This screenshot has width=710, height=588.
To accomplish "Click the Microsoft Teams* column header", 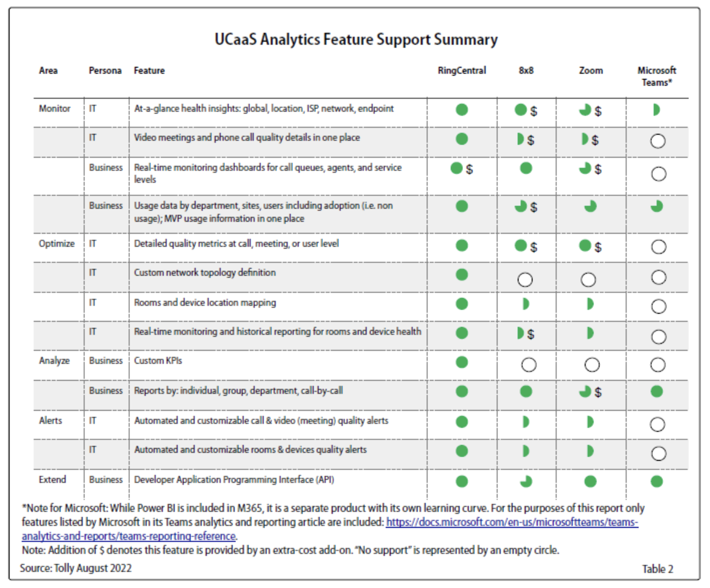I will coord(657,76).
